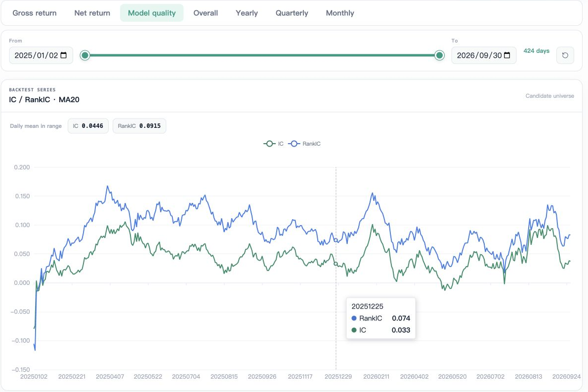Click the tooltip date 20251225
Viewport: 588px width, 392px height.
pyautogui.click(x=367, y=306)
